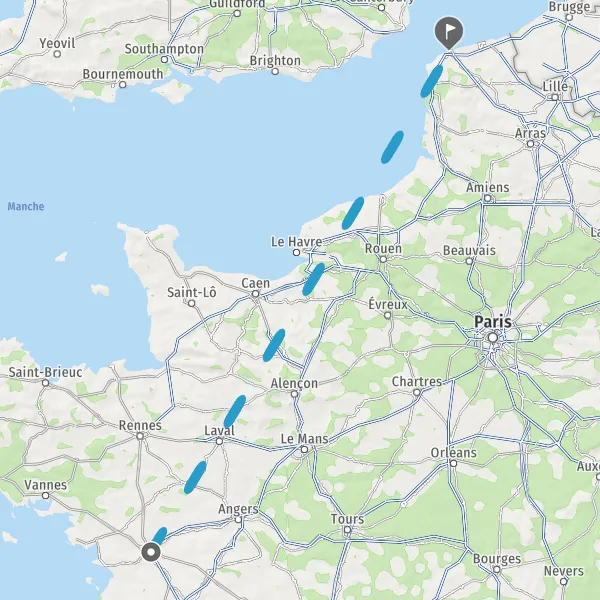Click the Lille city marker dot
Viewport: 600px width, 600px height.
click(555, 97)
